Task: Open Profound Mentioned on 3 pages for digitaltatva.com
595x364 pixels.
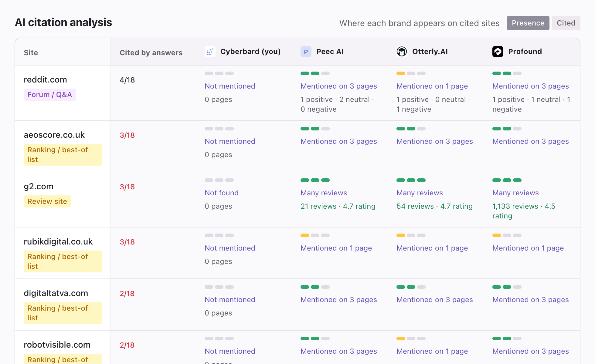Action: (531, 300)
